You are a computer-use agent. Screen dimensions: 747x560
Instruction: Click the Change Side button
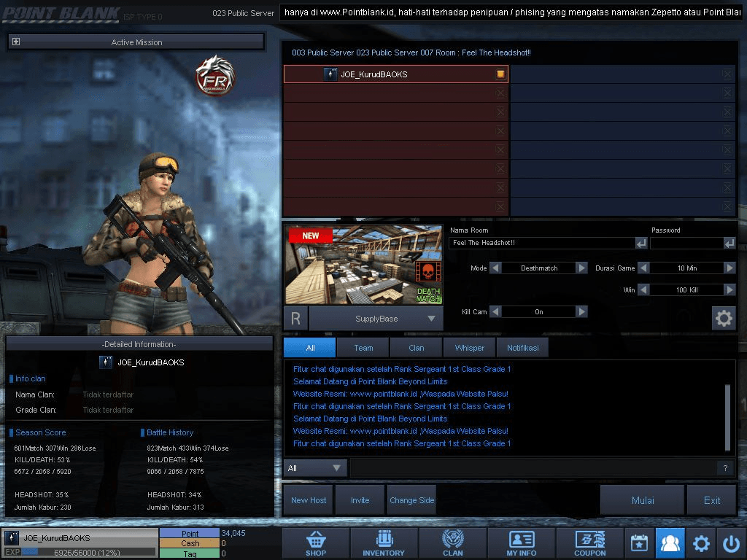pyautogui.click(x=412, y=500)
